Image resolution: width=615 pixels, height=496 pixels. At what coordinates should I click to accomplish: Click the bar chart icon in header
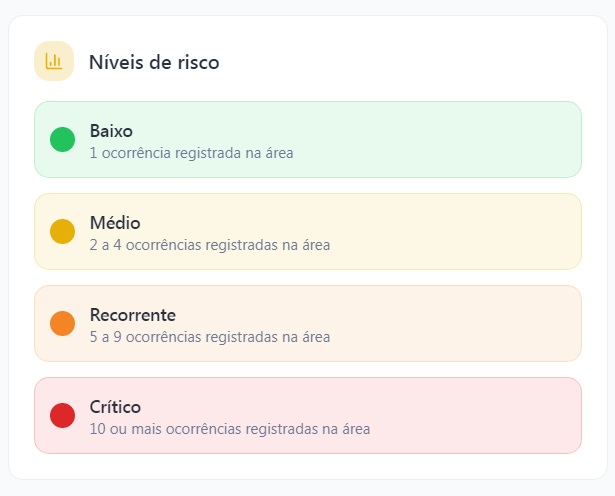pyautogui.click(x=53, y=61)
